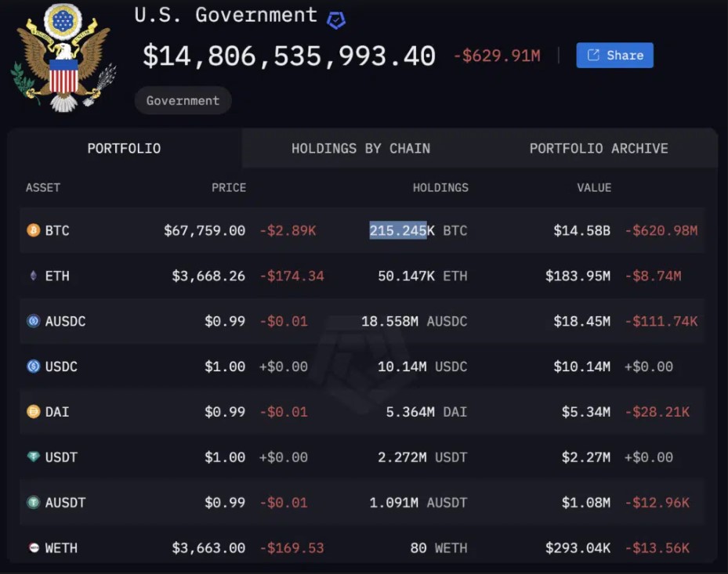Click the BTC coin icon
This screenshot has height=574, width=728.
33,230
